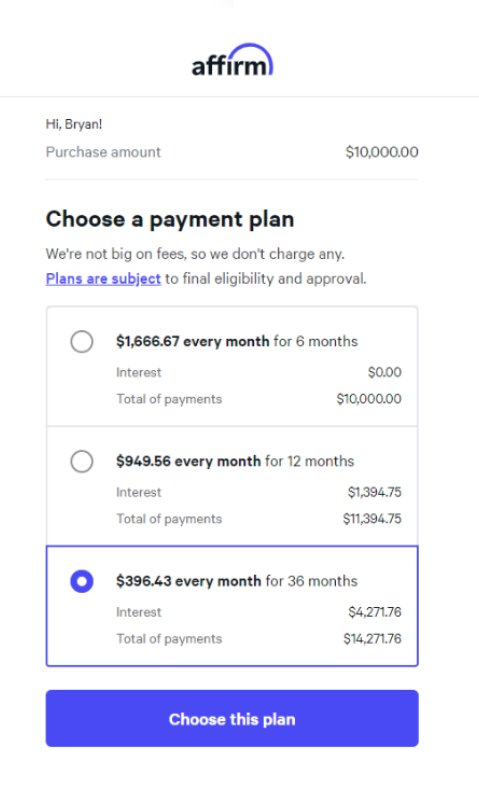Click the $4,271.76 interest amount
The height and width of the screenshot is (795, 479).
tap(375, 612)
